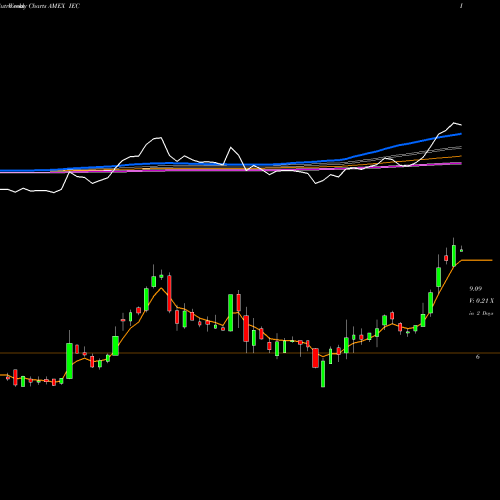Click the tall red candle after first peak
The height and width of the screenshot is (500, 500).
[x=169, y=293]
